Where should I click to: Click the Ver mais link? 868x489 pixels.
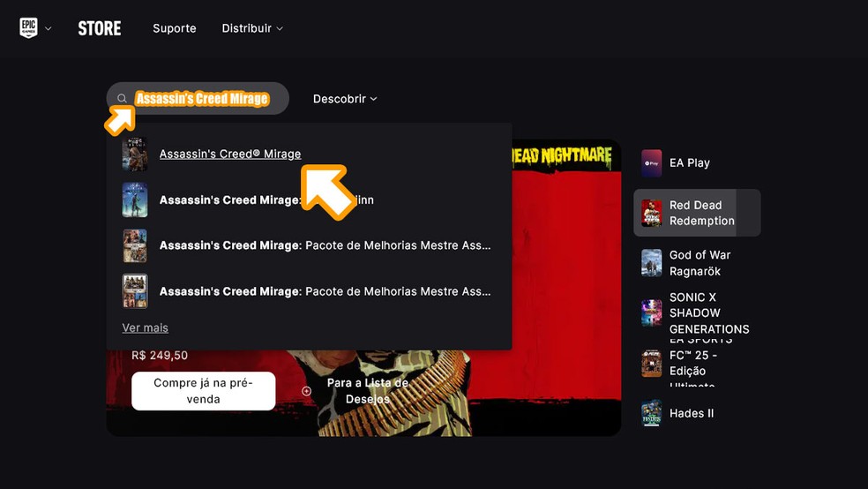point(145,327)
